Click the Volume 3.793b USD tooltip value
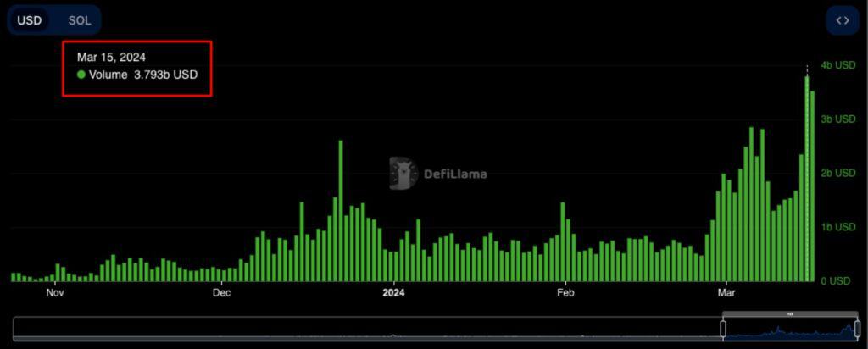This screenshot has width=868, height=349. tap(142, 75)
